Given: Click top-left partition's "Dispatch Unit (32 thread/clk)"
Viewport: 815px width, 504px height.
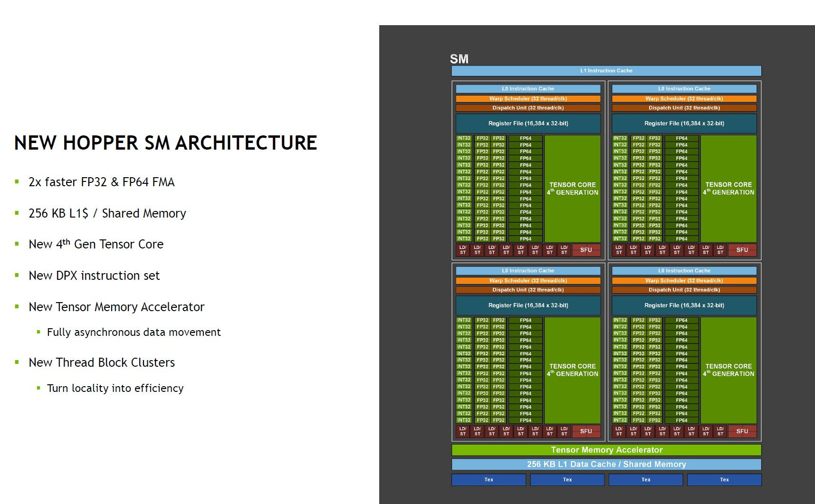Looking at the screenshot, I should click(528, 108).
